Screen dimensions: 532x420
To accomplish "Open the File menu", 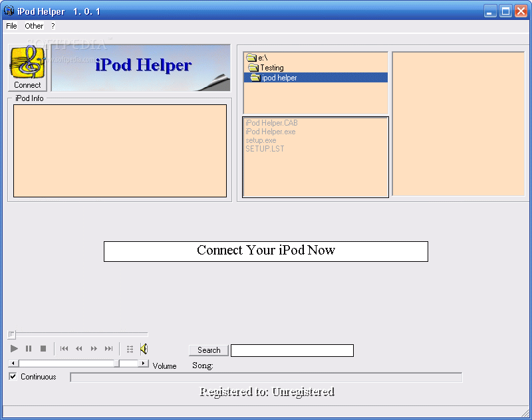I will tap(11, 26).
